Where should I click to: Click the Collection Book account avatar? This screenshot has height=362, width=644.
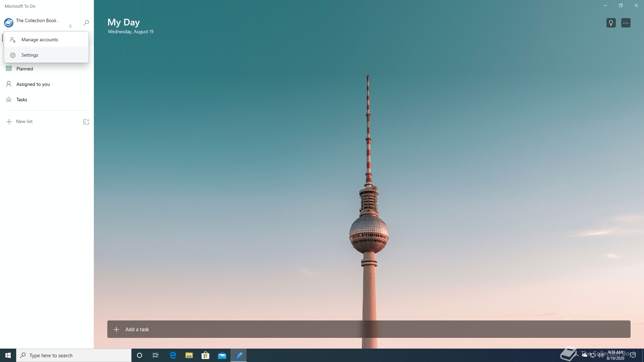click(9, 23)
